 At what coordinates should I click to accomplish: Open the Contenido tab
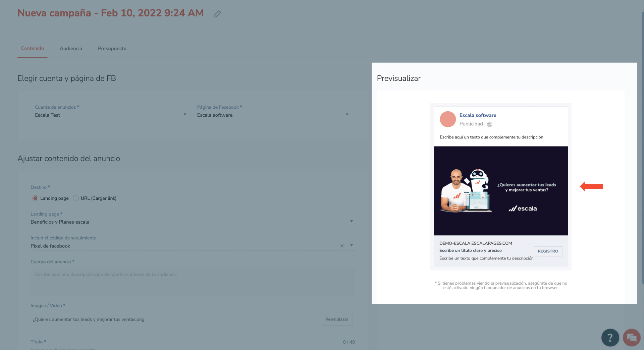[33, 49]
